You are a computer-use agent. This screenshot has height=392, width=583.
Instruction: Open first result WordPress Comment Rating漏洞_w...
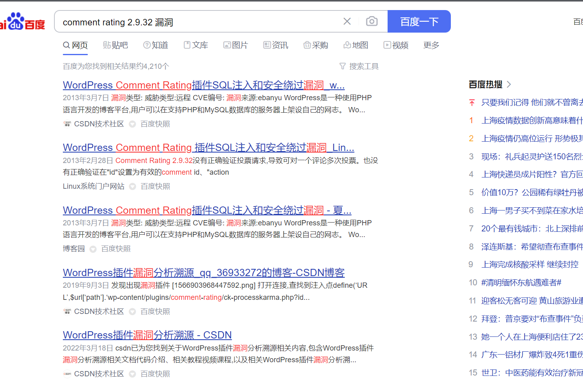pos(204,85)
